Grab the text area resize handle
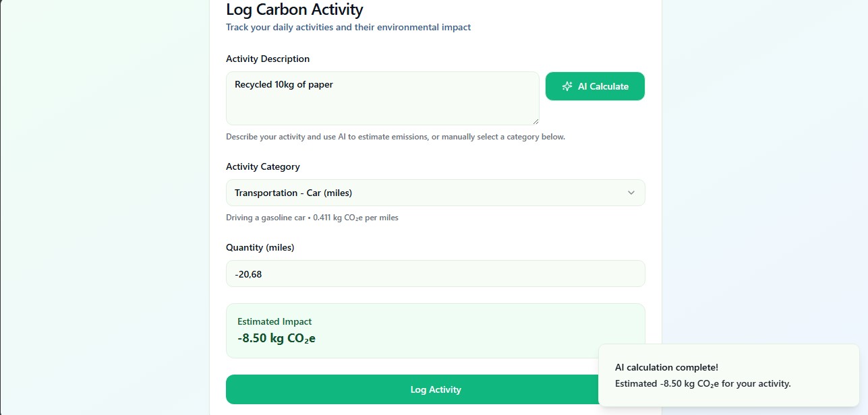Viewport: 868px width, 415px height. coord(536,121)
